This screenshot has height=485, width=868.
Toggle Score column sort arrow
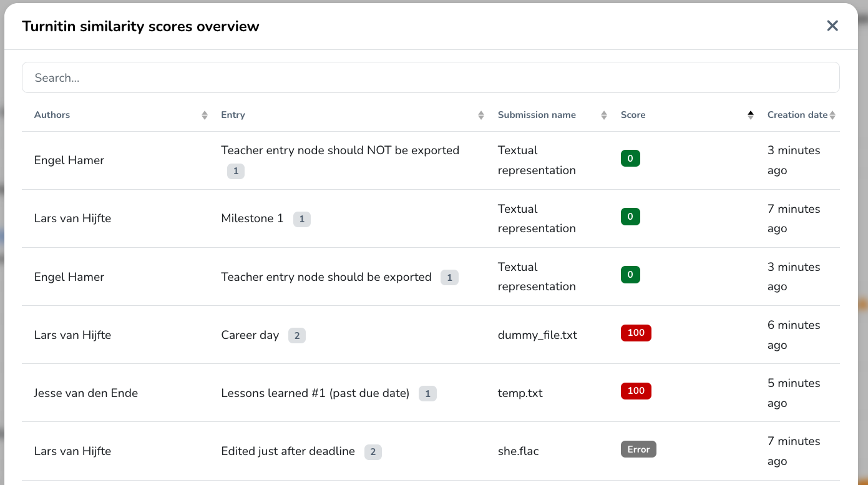(751, 115)
